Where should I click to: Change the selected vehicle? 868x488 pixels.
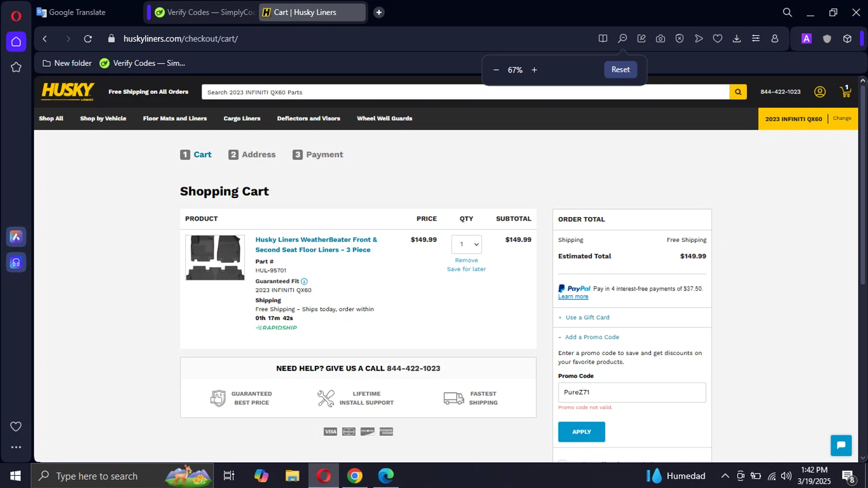click(842, 118)
